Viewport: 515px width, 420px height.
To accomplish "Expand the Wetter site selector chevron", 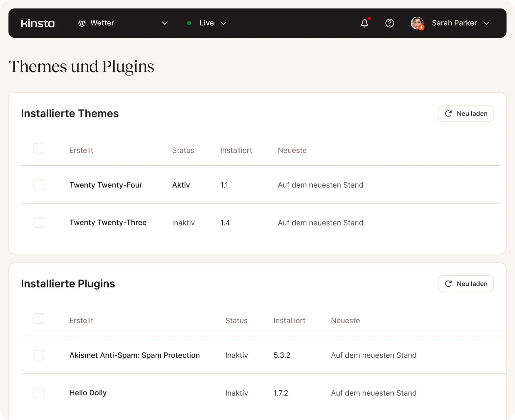I will [x=165, y=23].
